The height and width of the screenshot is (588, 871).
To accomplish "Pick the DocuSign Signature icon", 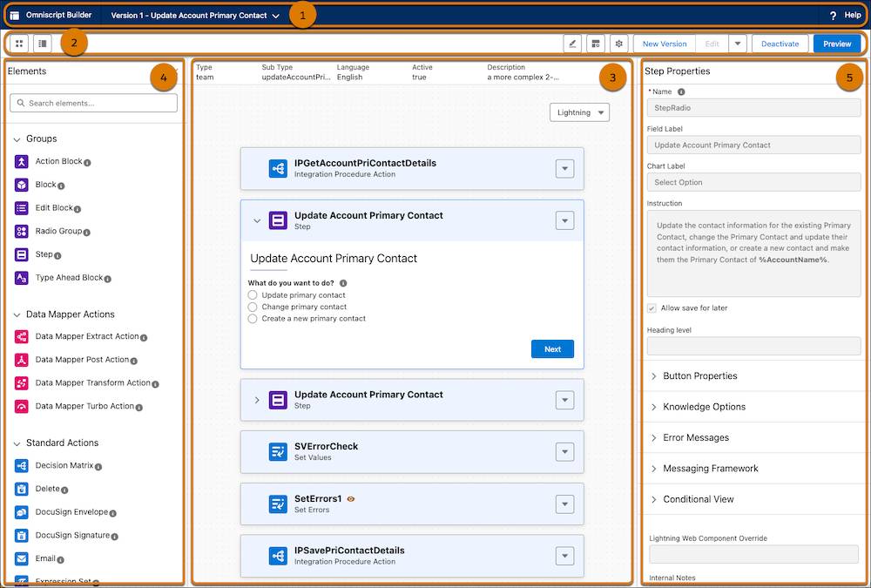I will click(21, 536).
